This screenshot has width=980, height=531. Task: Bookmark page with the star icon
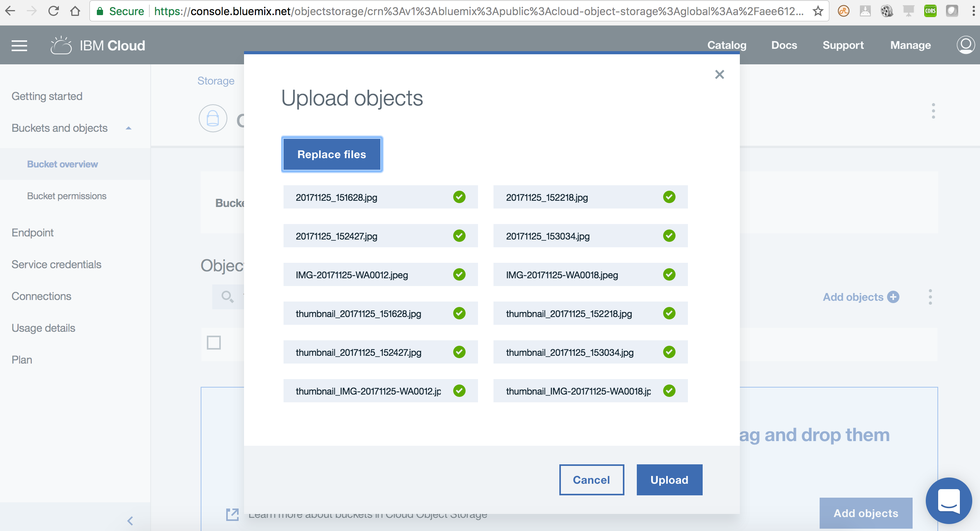pos(818,11)
